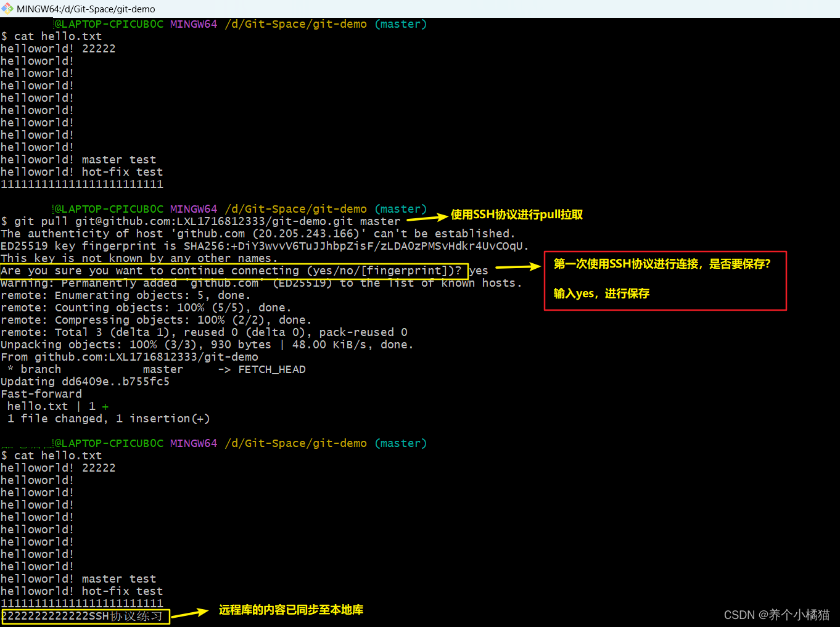
Task: Click the ED25519 key fingerprint SHA256 line
Action: [265, 246]
